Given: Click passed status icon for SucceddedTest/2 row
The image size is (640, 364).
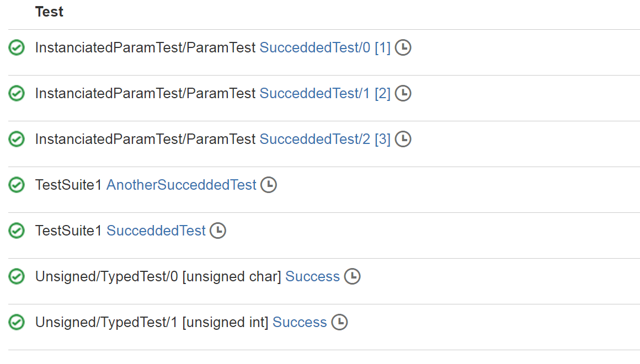Looking at the screenshot, I should point(17,139).
